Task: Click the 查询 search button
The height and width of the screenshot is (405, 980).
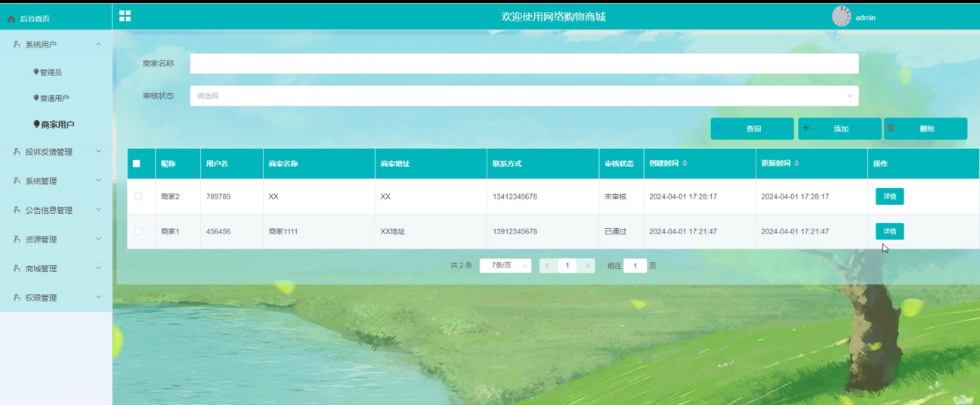Action: [752, 129]
